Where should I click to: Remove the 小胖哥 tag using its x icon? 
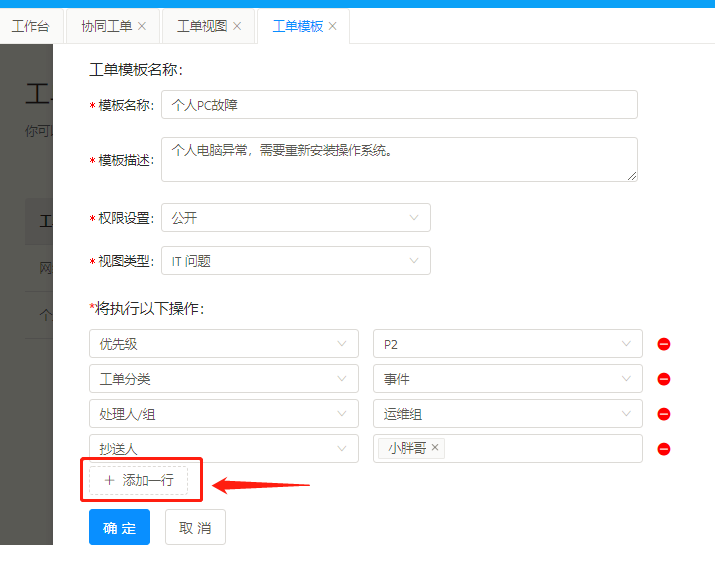pyautogui.click(x=435, y=448)
